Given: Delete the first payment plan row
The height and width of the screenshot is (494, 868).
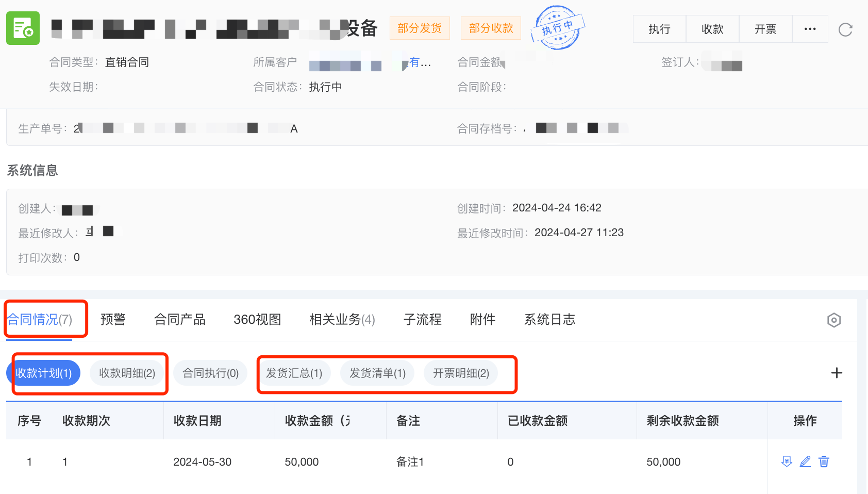Looking at the screenshot, I should point(824,462).
